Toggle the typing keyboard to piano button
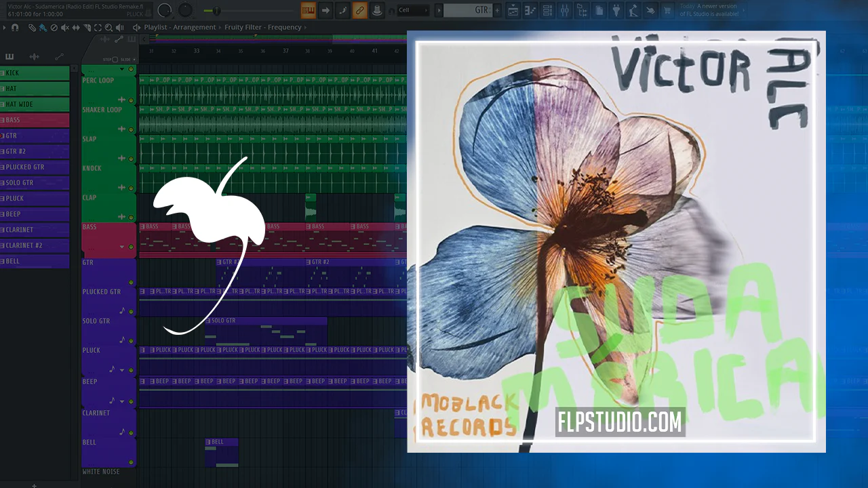Screen dimensions: 868x488 (309, 10)
